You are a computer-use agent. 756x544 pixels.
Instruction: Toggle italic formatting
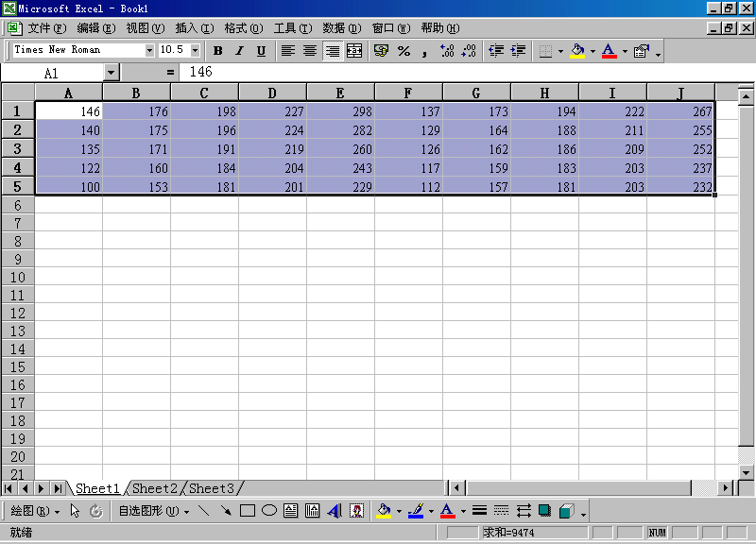coord(239,51)
